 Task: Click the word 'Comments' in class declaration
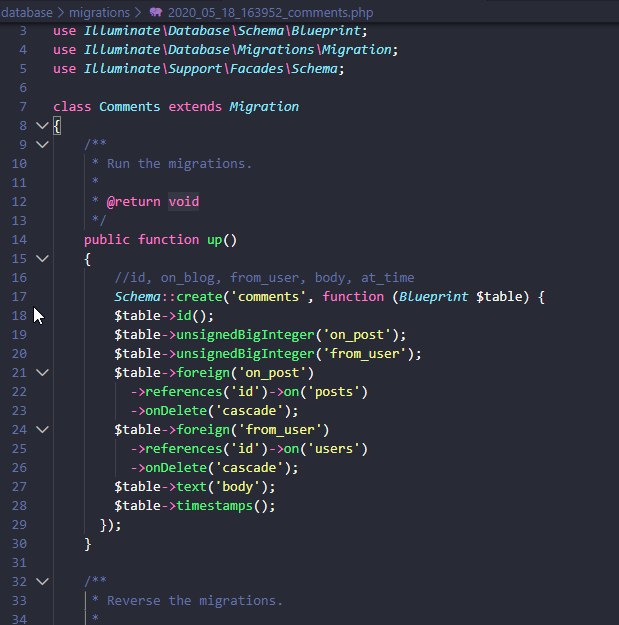click(x=130, y=106)
